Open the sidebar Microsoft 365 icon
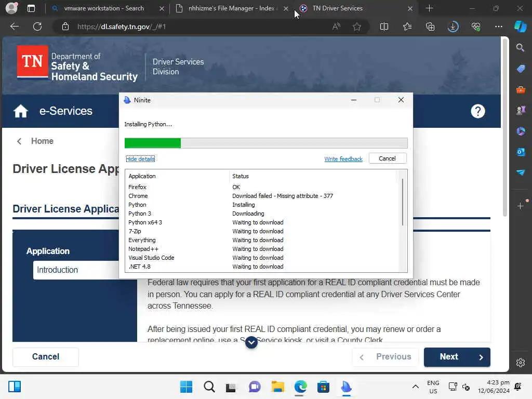This screenshot has width=532, height=399. (x=521, y=131)
